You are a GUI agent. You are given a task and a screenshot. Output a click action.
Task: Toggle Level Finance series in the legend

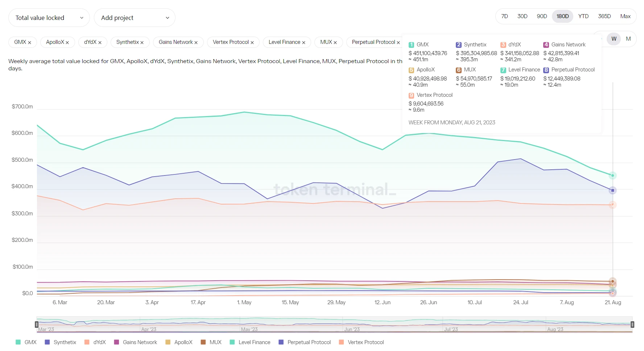click(x=250, y=342)
